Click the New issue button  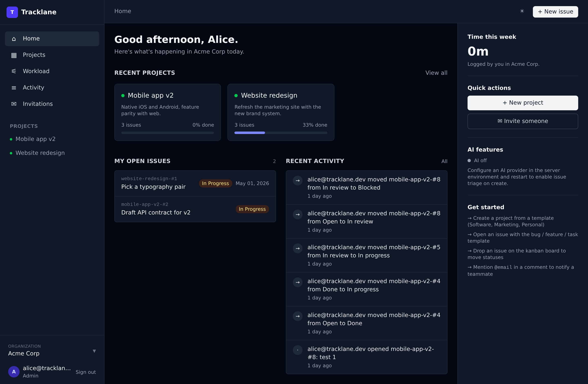click(555, 12)
